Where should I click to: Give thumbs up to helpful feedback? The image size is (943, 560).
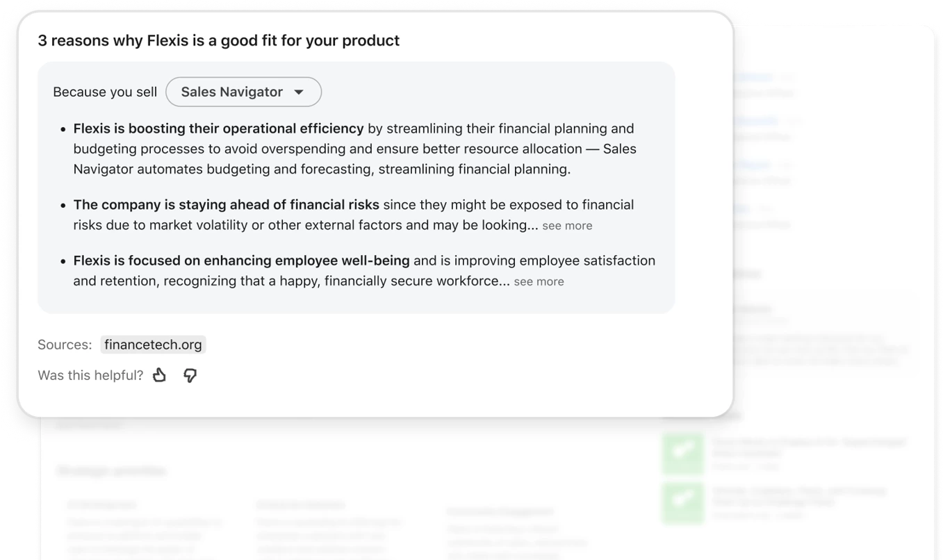tap(159, 375)
